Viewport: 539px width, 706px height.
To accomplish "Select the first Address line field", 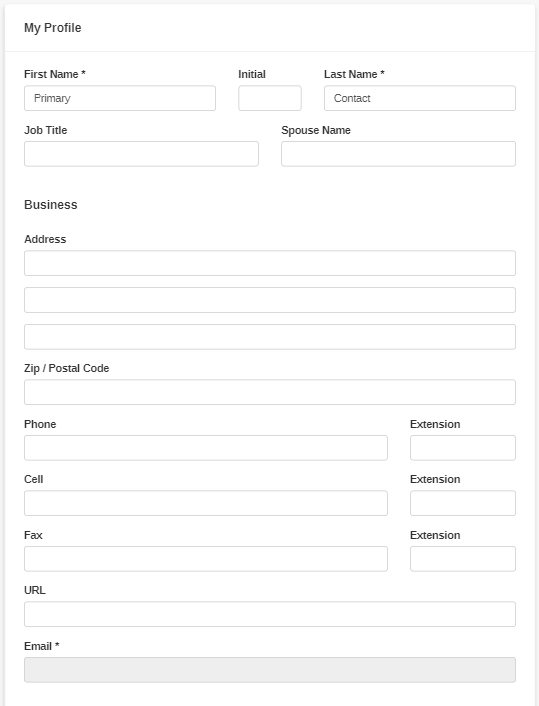I will point(270,263).
